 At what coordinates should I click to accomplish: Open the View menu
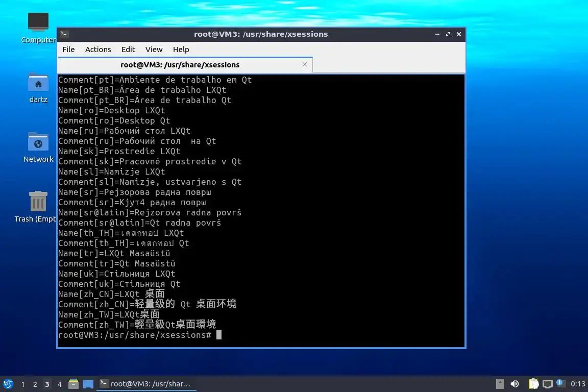click(154, 50)
